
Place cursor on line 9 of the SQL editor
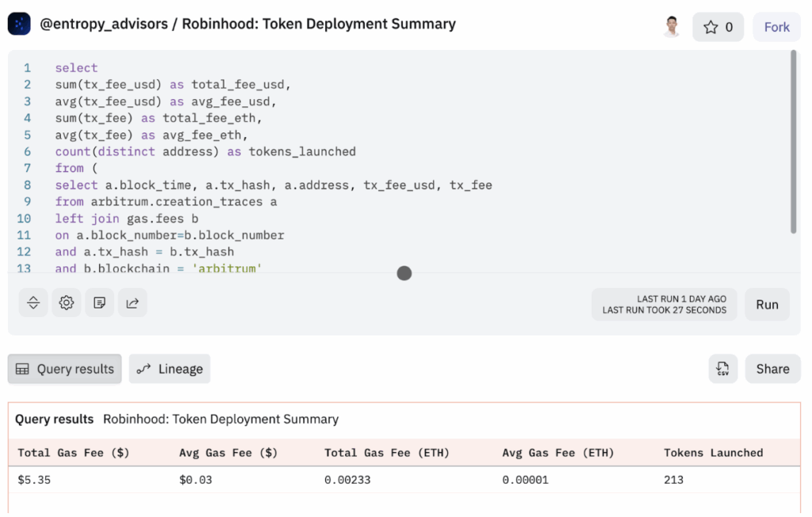(167, 201)
